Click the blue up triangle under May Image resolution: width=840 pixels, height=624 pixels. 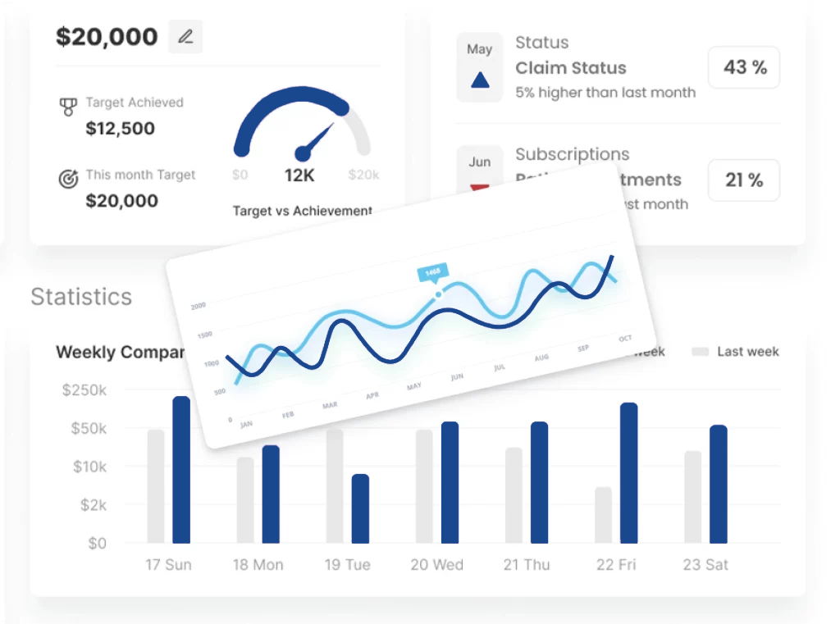click(x=480, y=80)
